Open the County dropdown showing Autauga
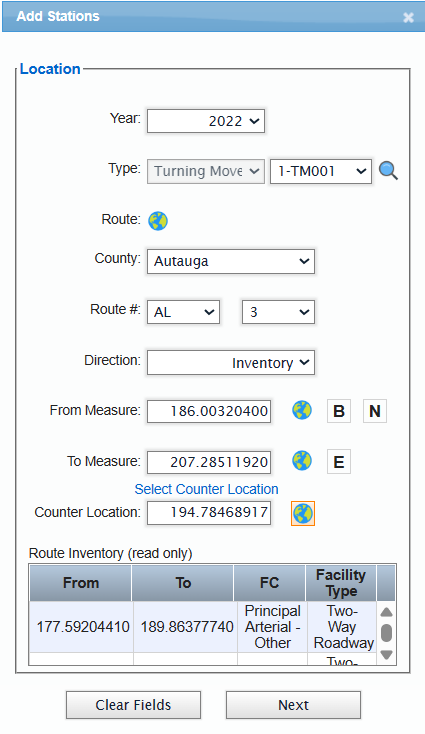425x734 pixels. (231, 261)
